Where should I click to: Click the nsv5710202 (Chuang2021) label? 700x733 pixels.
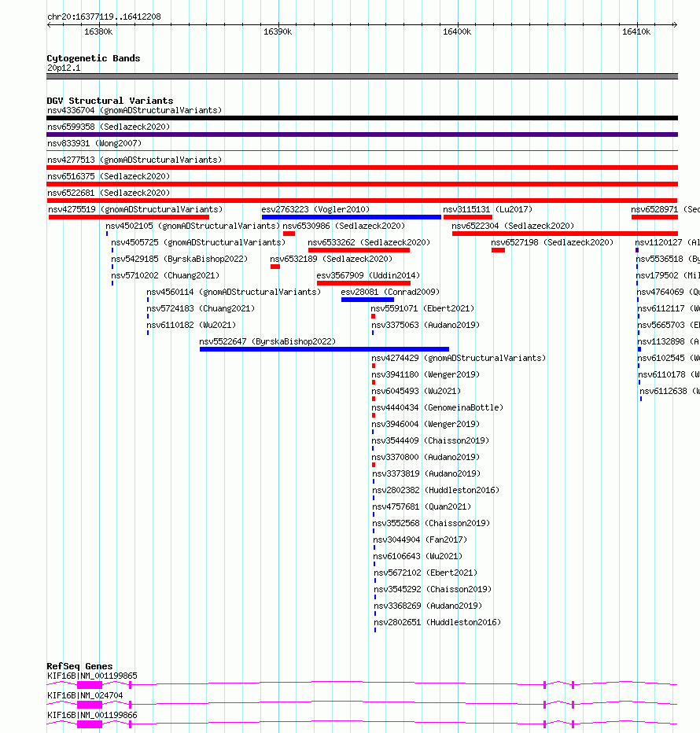[165, 275]
